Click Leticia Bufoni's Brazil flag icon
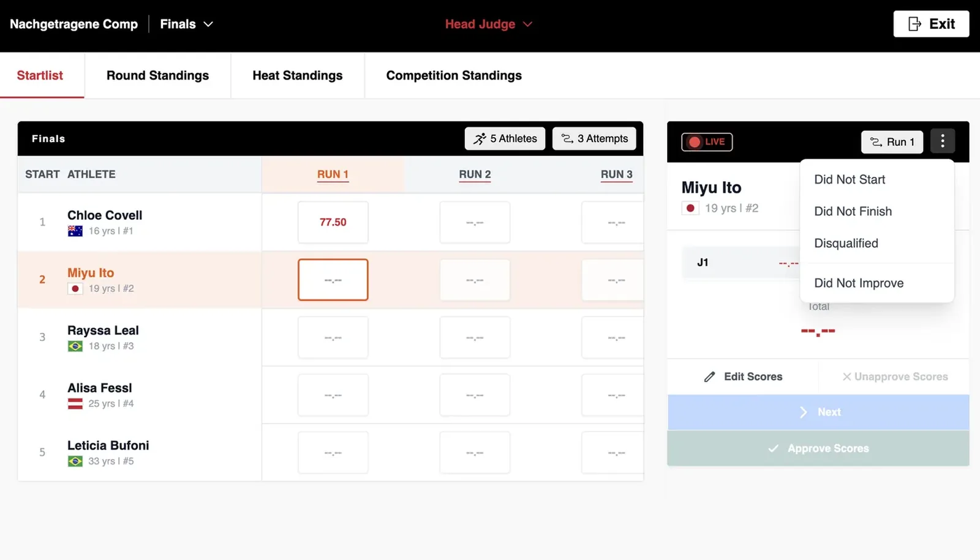 click(x=75, y=461)
